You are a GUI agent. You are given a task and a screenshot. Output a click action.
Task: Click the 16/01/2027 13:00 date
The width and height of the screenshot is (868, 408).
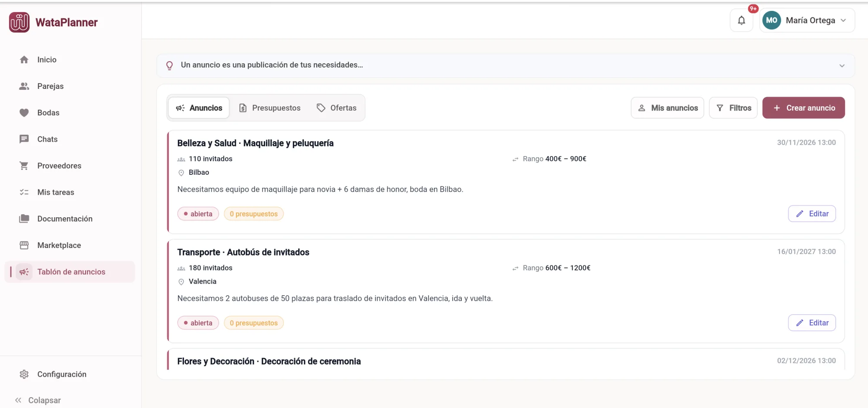coord(806,252)
